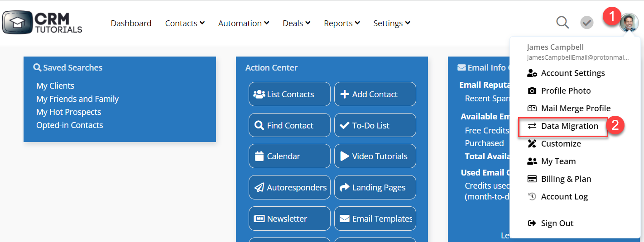
Task: Click the Purchased text in Email Info
Action: [x=484, y=143]
